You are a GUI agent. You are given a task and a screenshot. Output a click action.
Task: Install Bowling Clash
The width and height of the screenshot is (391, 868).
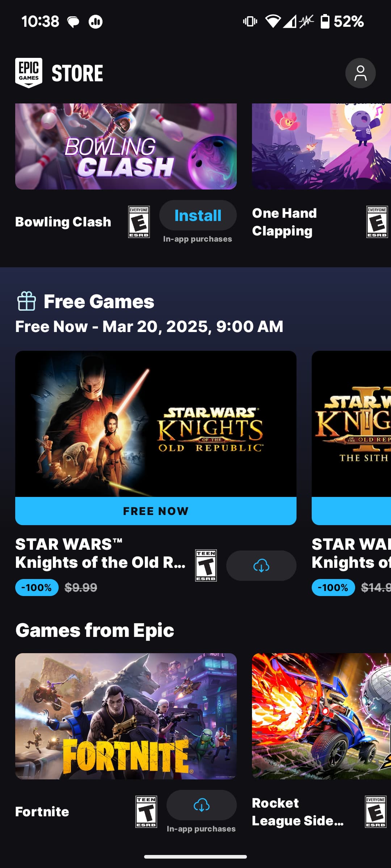coord(198,216)
